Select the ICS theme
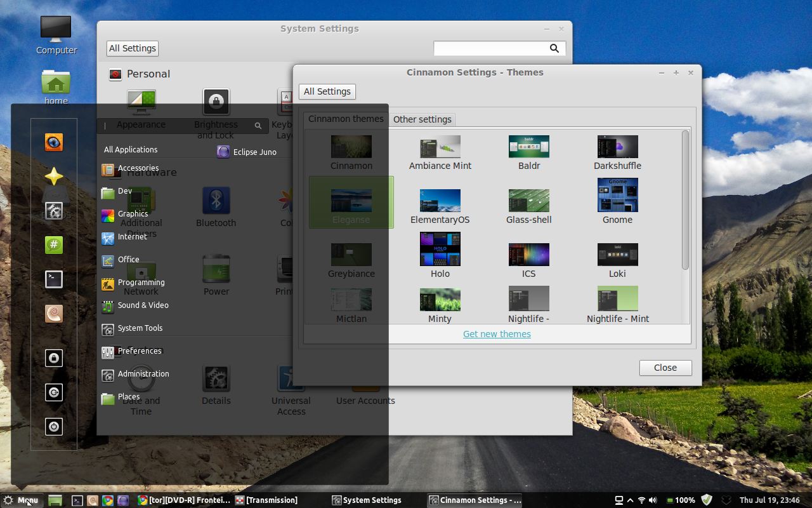 click(529, 260)
